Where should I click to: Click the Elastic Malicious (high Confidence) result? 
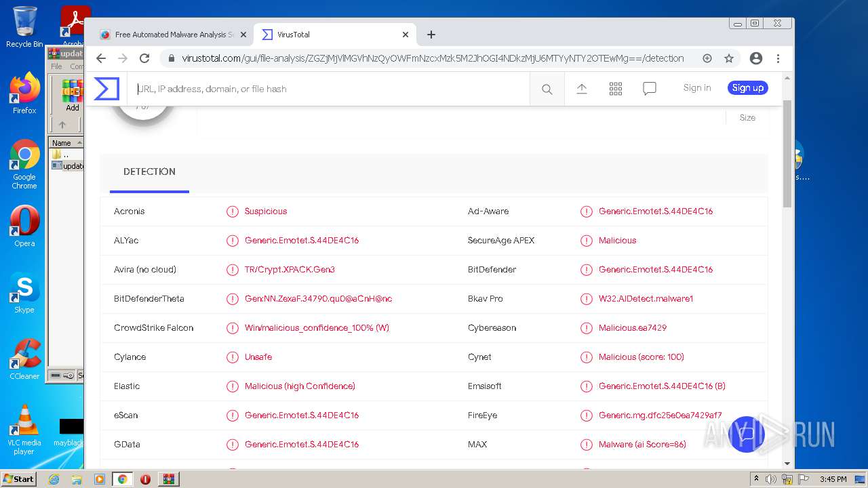coord(300,386)
